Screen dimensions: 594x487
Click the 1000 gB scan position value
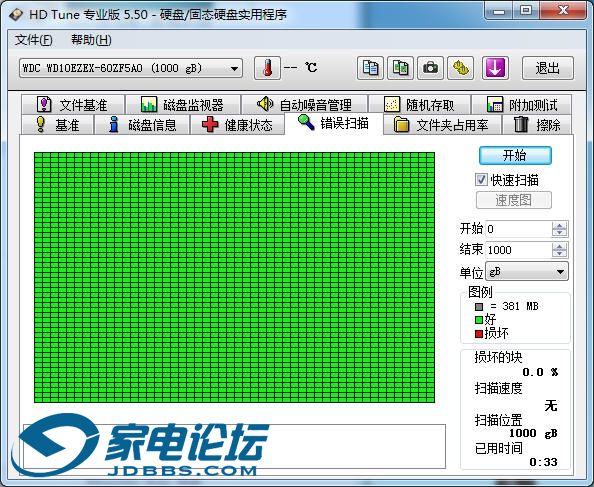click(x=533, y=433)
